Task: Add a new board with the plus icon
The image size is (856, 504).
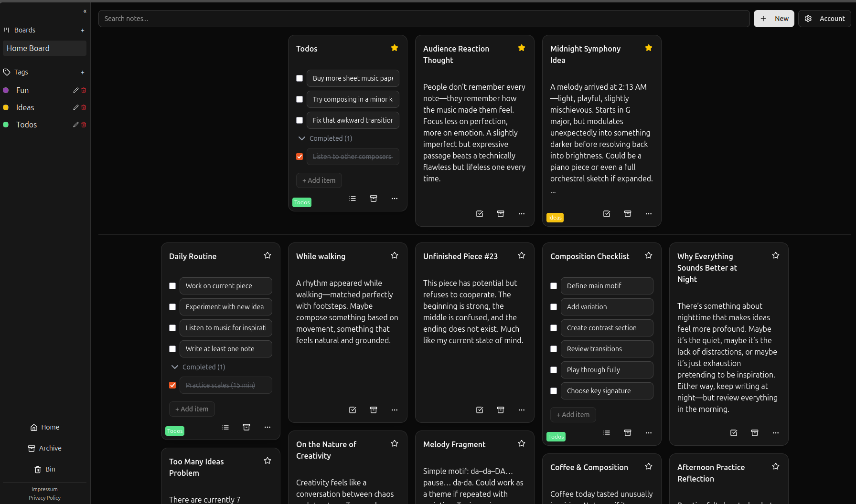Action: (x=83, y=30)
